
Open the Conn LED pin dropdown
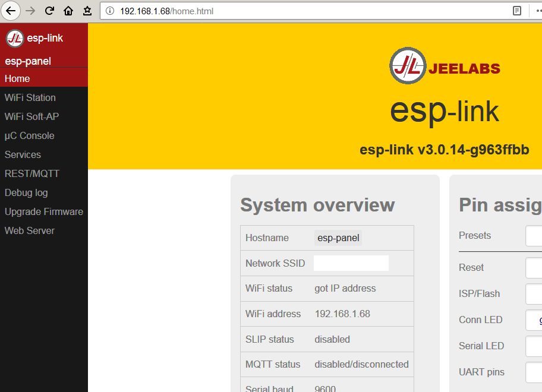[x=534, y=320]
